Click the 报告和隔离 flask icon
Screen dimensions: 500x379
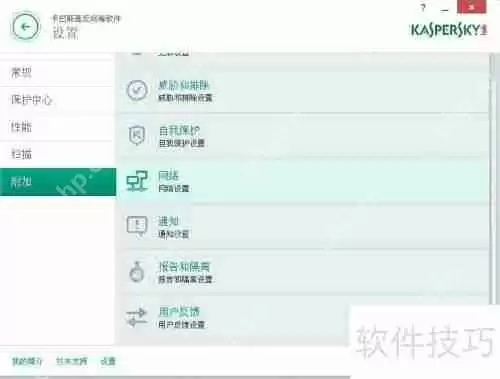[137, 272]
